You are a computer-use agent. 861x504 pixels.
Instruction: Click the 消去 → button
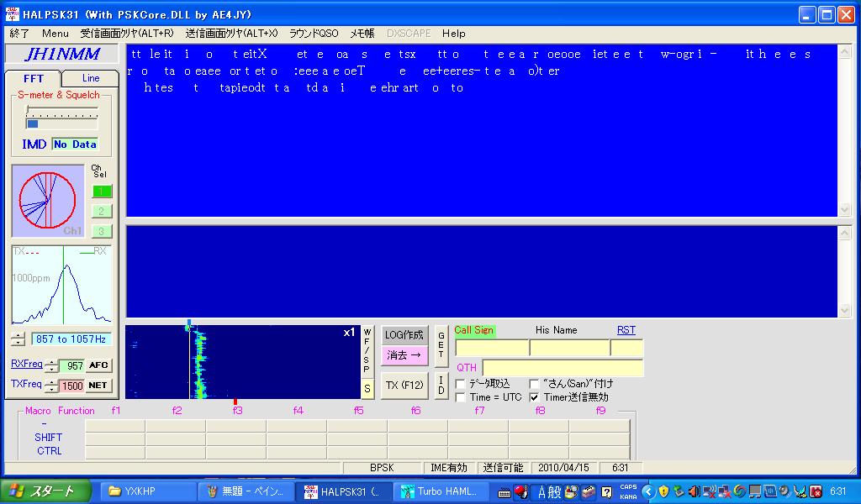pos(404,354)
